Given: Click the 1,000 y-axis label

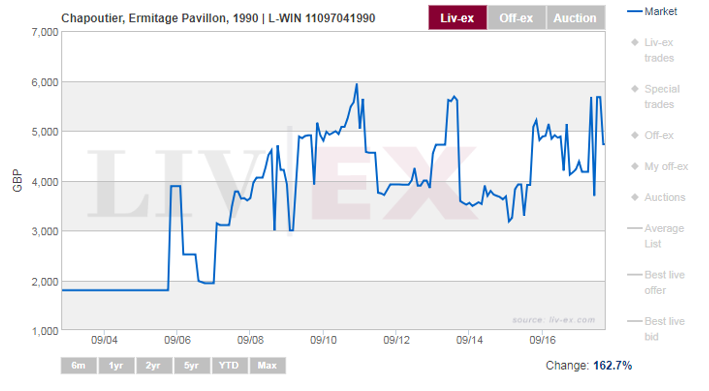Looking at the screenshot, I should pyautogui.click(x=45, y=331).
